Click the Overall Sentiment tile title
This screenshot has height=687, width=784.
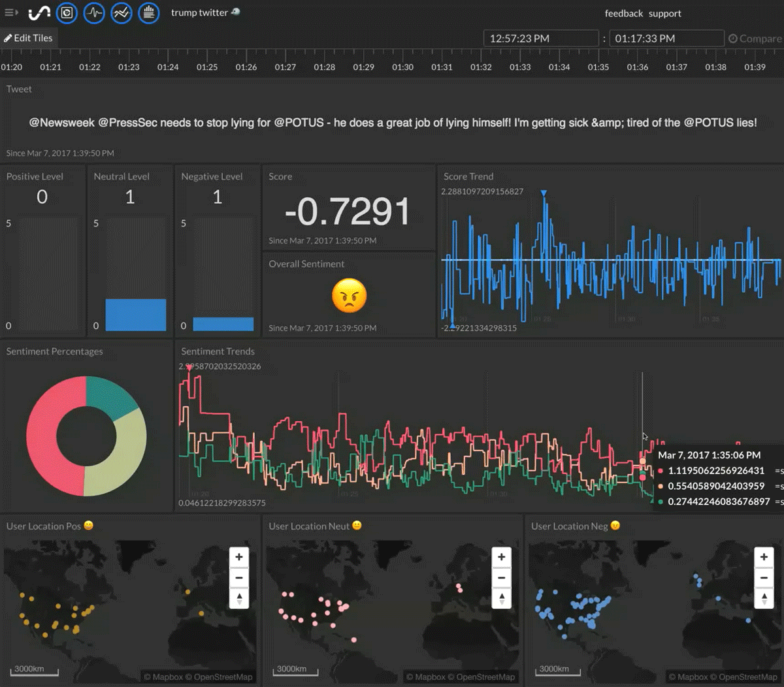[x=306, y=264]
